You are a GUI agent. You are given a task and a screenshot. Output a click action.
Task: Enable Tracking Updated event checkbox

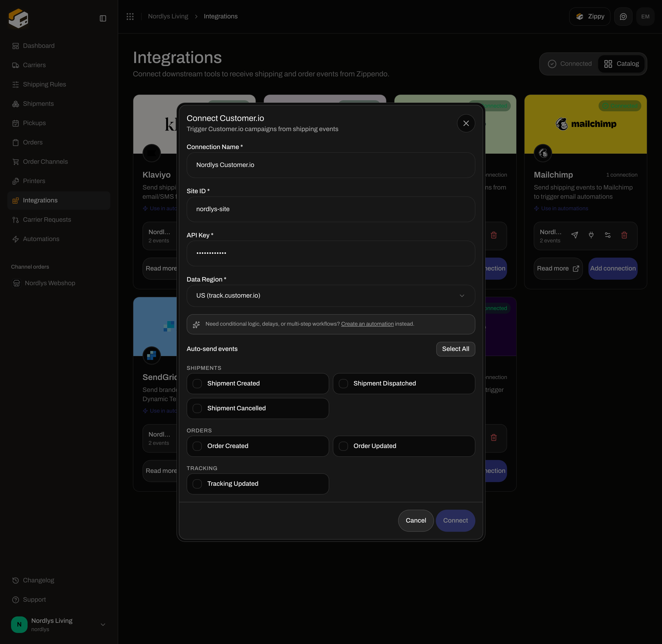(197, 484)
